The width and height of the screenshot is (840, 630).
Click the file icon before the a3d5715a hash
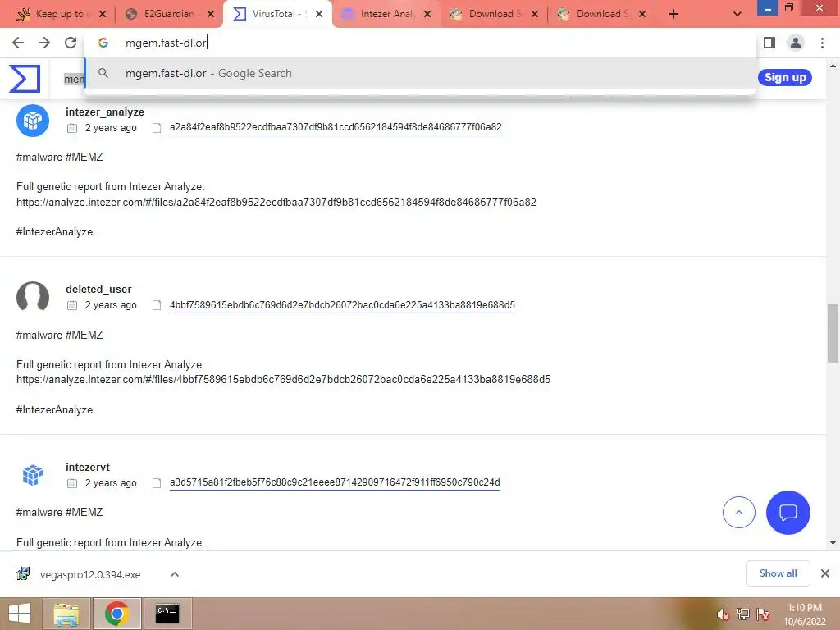click(x=157, y=483)
